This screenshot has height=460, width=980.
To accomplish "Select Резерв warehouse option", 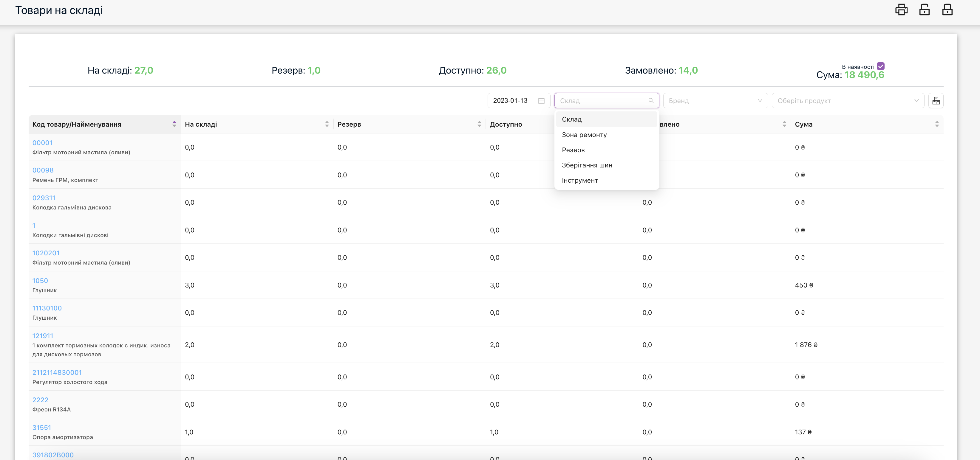I will pos(573,150).
